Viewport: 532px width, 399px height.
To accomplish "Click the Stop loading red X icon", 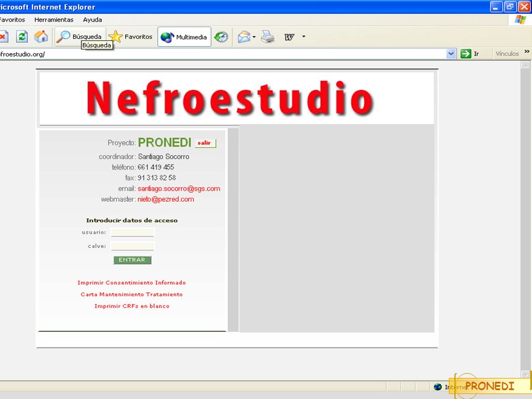I will (x=3, y=37).
